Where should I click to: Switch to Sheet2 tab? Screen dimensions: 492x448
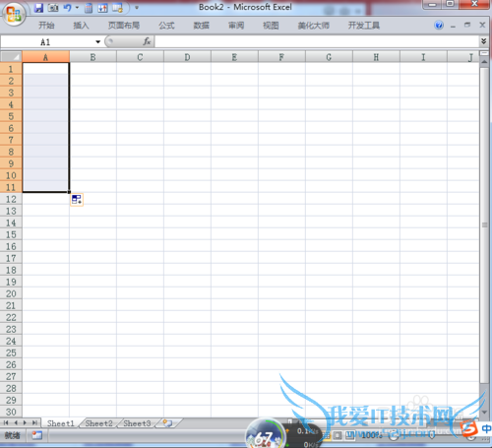click(98, 423)
